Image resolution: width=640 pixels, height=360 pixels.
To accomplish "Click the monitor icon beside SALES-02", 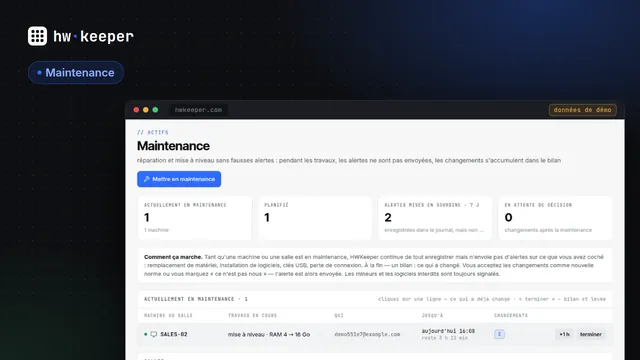I will coord(153,334).
